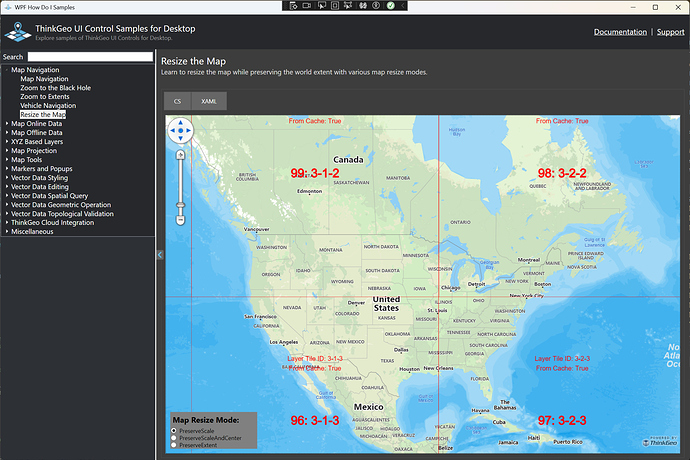The width and height of the screenshot is (690, 460).
Task: Open the Zoom to Extents sample
Action: point(45,96)
